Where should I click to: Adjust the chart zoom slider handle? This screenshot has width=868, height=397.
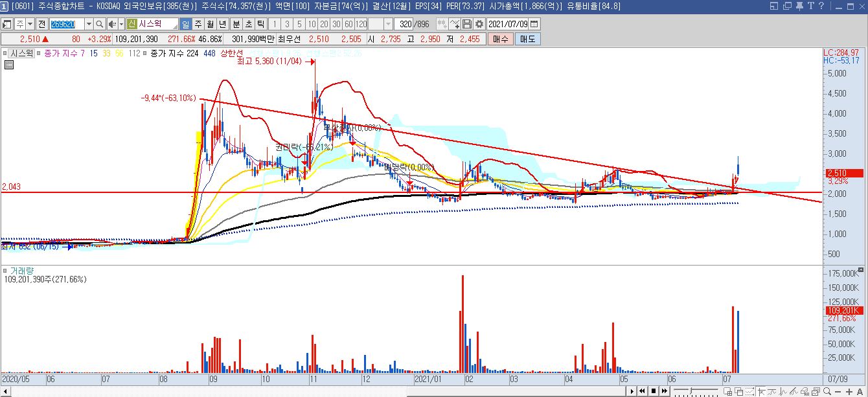tap(691, 391)
